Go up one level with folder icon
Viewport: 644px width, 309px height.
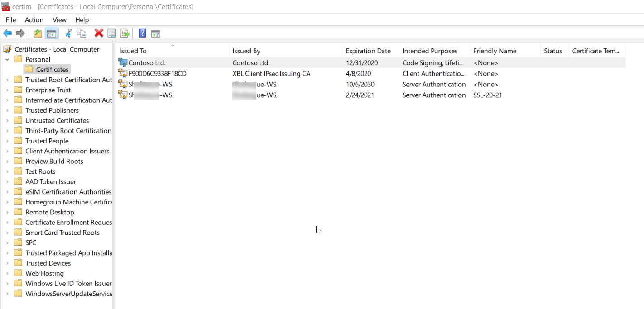[x=38, y=33]
